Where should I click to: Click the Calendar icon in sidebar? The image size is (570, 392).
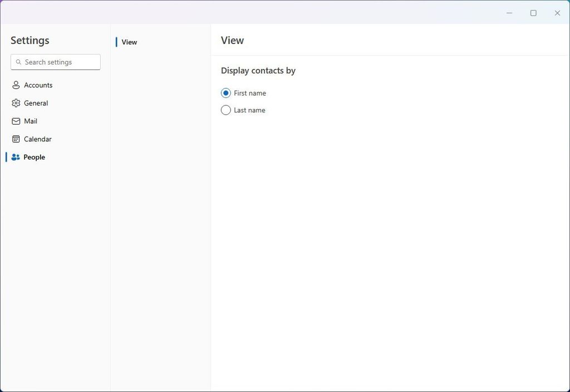16,139
